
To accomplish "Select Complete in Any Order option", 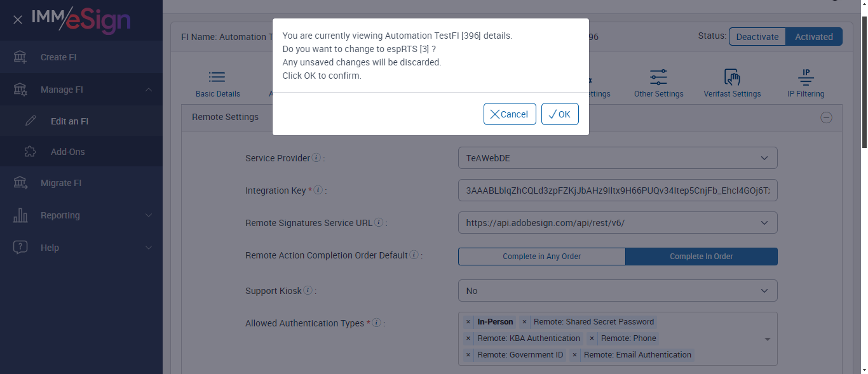I will pos(541,257).
